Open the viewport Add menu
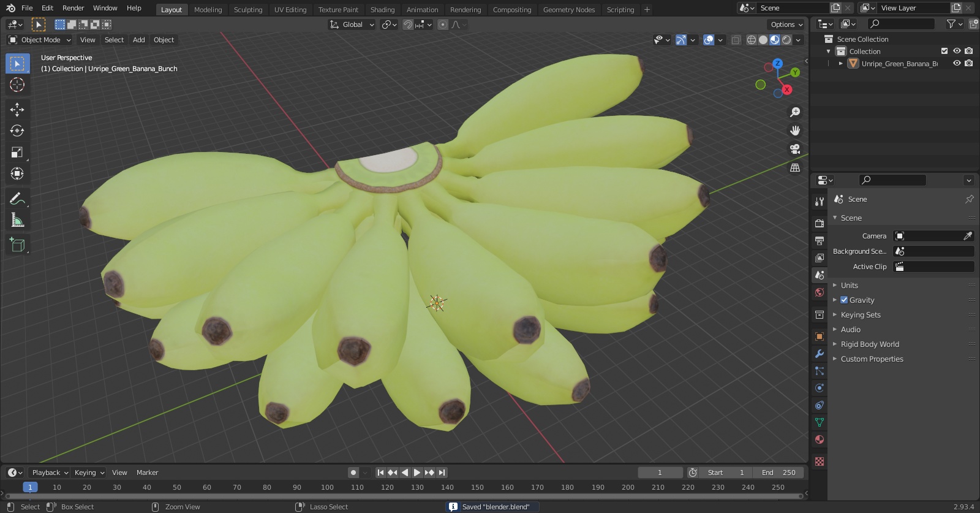This screenshot has width=980, height=513. pos(139,40)
